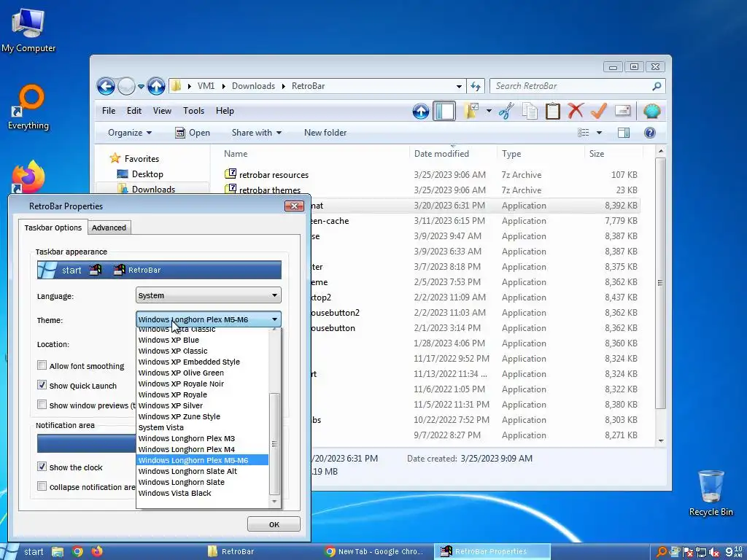Uncheck Show Quick Launch
747x560 pixels.
point(42,385)
